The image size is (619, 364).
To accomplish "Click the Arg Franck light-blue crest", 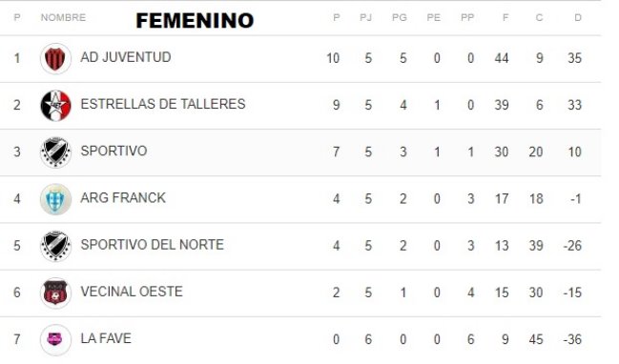I will (x=55, y=199).
